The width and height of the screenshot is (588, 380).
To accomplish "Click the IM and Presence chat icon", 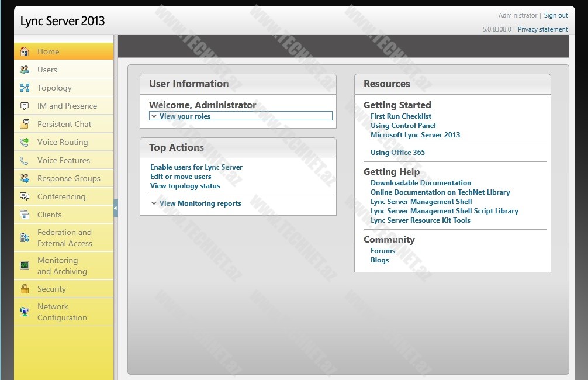I will click(x=24, y=106).
